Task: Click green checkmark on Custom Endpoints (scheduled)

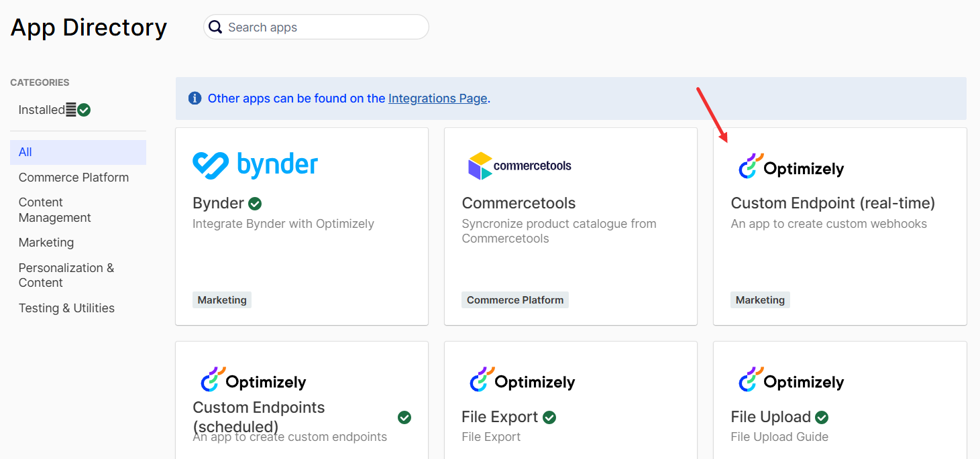Action: pos(404,417)
